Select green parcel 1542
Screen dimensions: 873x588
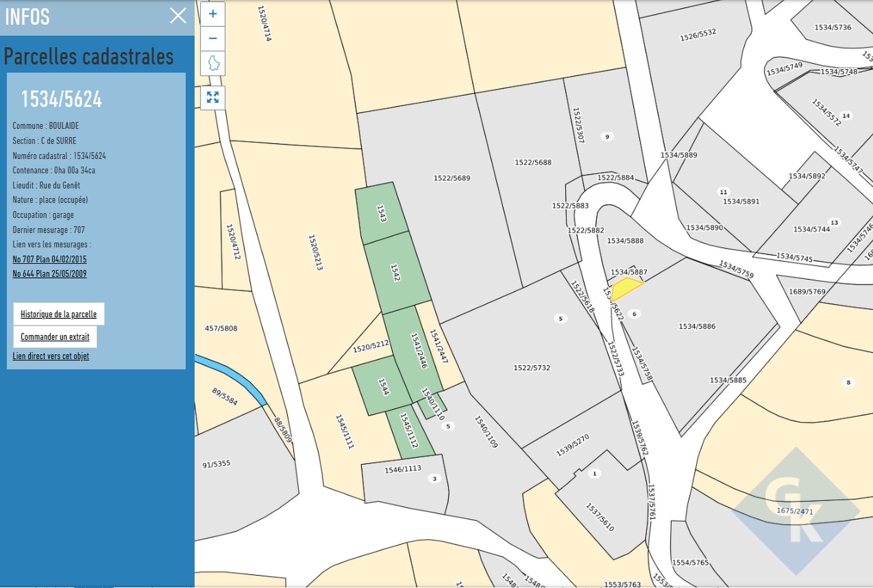click(x=396, y=273)
